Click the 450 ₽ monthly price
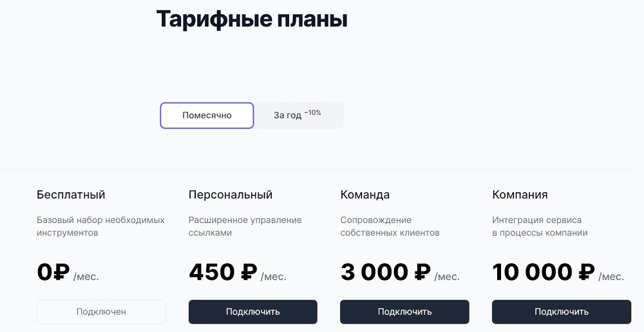Image resolution: width=644 pixels, height=332 pixels. [x=238, y=273]
